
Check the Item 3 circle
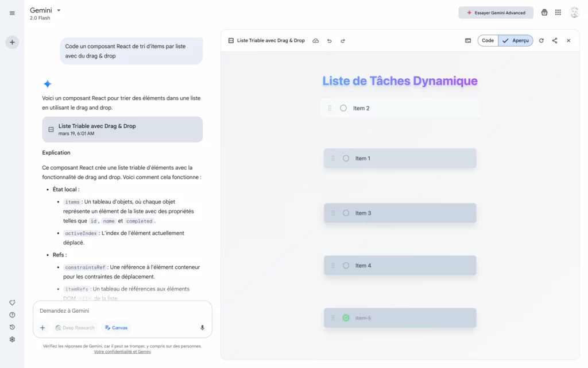[346, 213]
